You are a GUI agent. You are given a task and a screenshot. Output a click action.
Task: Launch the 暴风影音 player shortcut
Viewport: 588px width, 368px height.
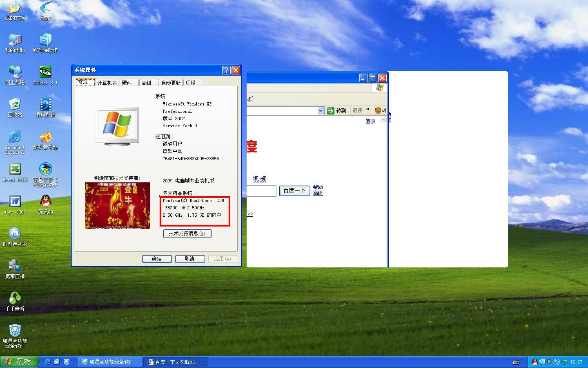click(45, 108)
